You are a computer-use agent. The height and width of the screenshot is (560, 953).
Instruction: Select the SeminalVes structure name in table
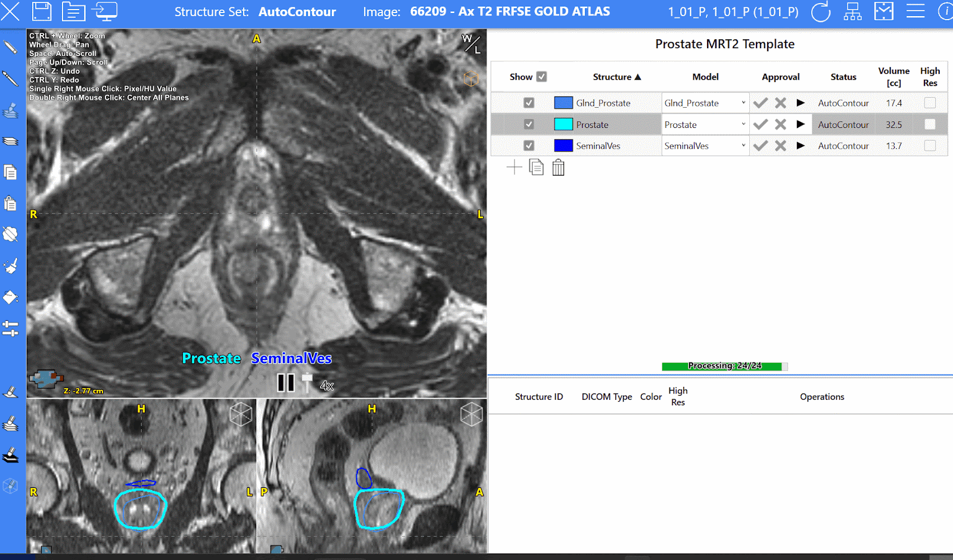coord(598,146)
